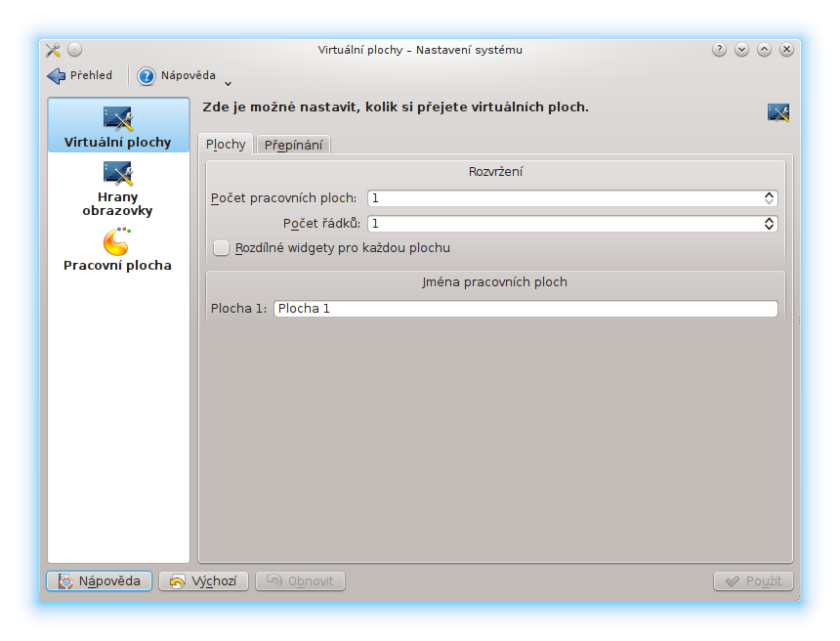Click the Přehled toolbar label
The image size is (840, 641).
[x=91, y=75]
